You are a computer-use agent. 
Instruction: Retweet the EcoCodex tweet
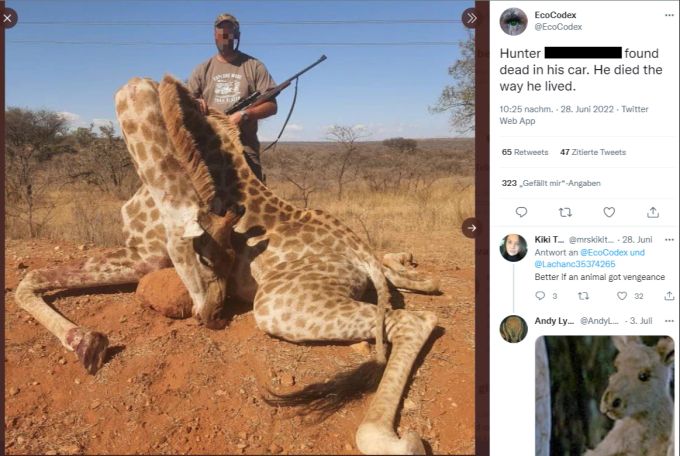pos(565,212)
